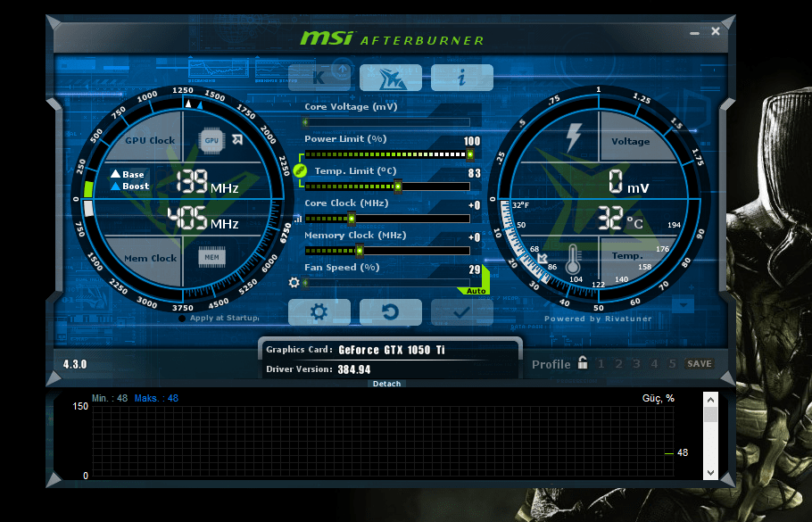This screenshot has width=812, height=522.
Task: Click the MEM chip icon
Action: pos(211,257)
